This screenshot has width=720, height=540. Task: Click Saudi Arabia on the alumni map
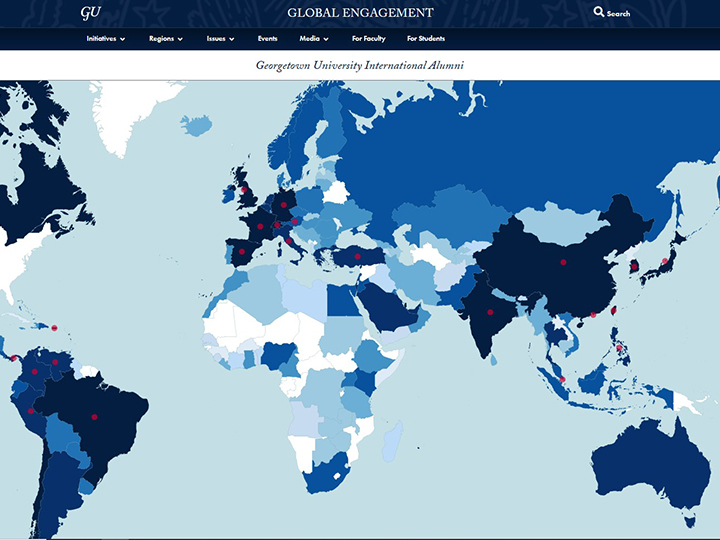[388, 308]
